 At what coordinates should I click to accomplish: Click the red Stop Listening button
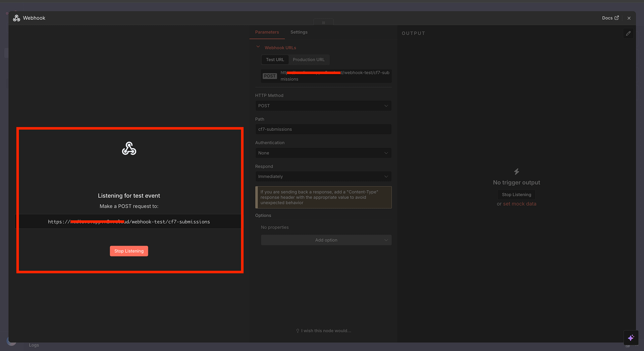(129, 251)
